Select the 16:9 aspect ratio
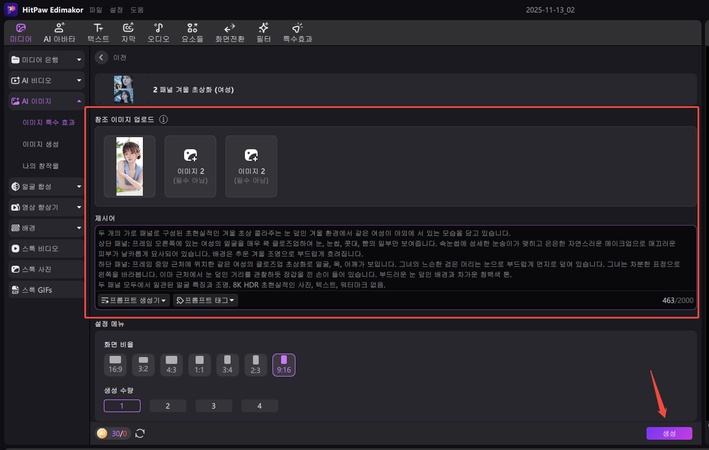Viewport: 709px width, 450px height. (115, 365)
